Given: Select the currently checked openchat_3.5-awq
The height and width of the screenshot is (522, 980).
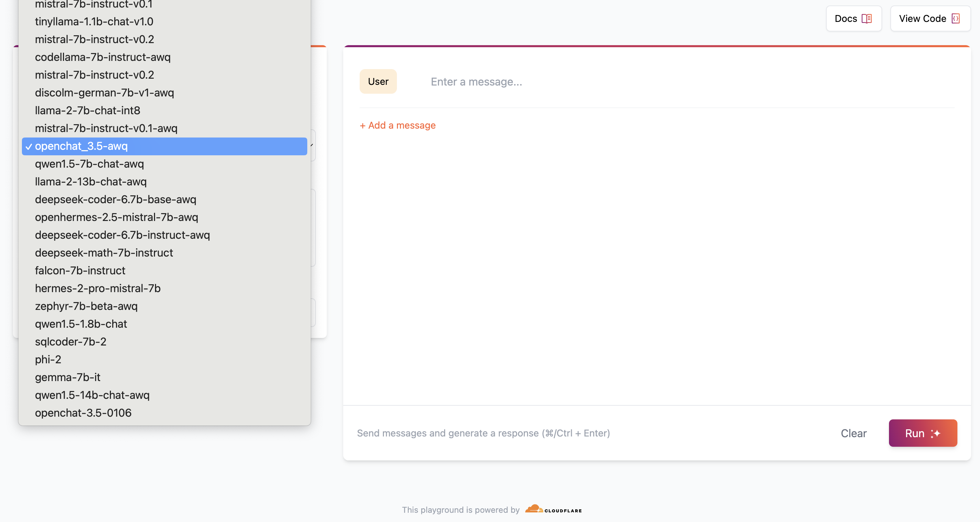Looking at the screenshot, I should click(x=165, y=146).
